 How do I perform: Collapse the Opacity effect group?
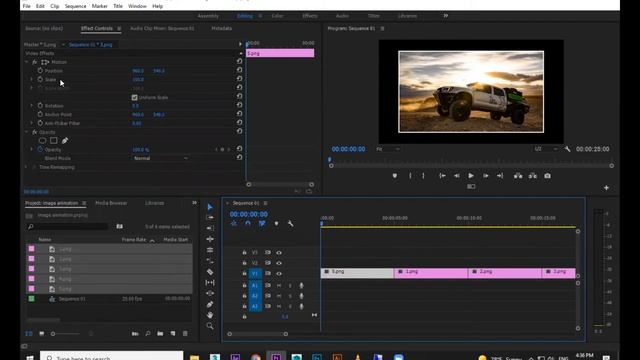click(x=27, y=132)
